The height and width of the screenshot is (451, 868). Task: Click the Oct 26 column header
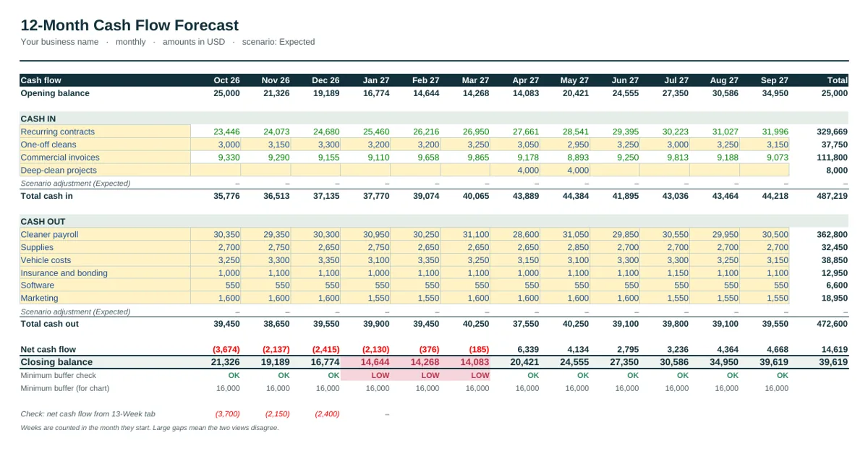pyautogui.click(x=226, y=80)
